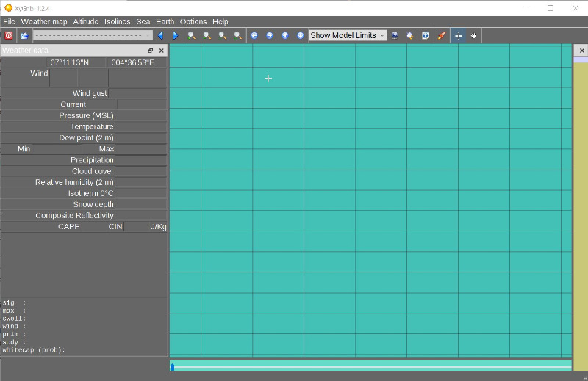Close the Weather data panel

[x=161, y=50]
